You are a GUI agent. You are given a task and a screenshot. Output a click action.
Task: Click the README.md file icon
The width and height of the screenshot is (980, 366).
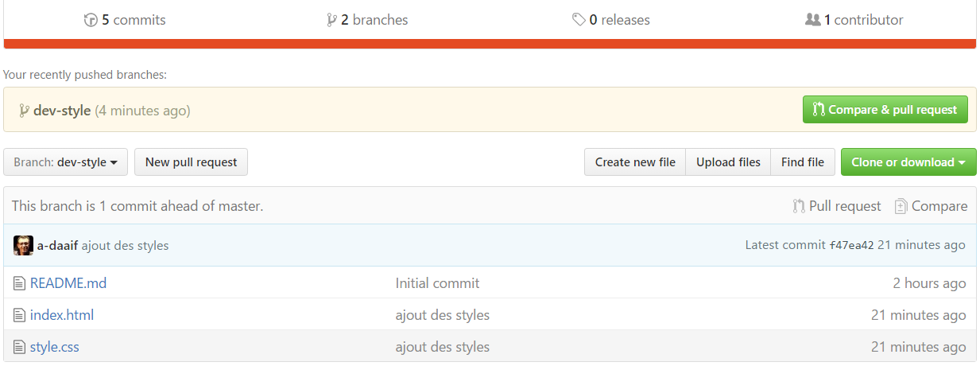point(20,283)
